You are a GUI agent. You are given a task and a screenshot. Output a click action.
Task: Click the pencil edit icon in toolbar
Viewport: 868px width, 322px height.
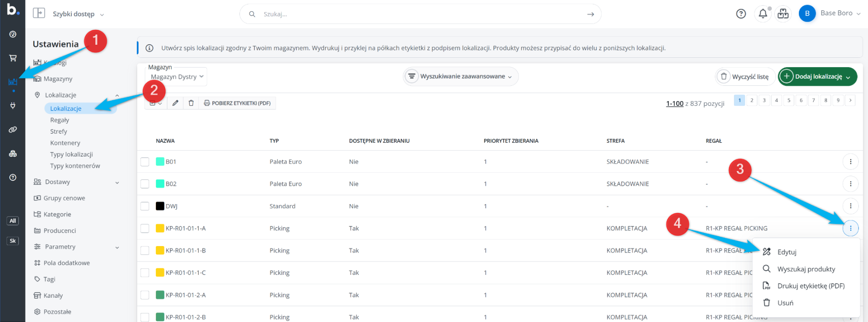(x=175, y=103)
